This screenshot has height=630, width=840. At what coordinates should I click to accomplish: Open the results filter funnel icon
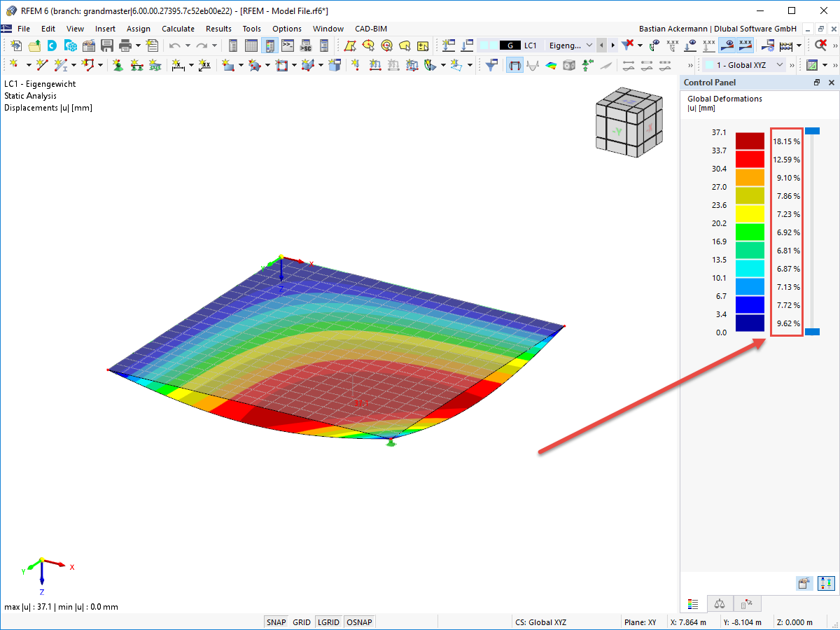click(x=491, y=65)
